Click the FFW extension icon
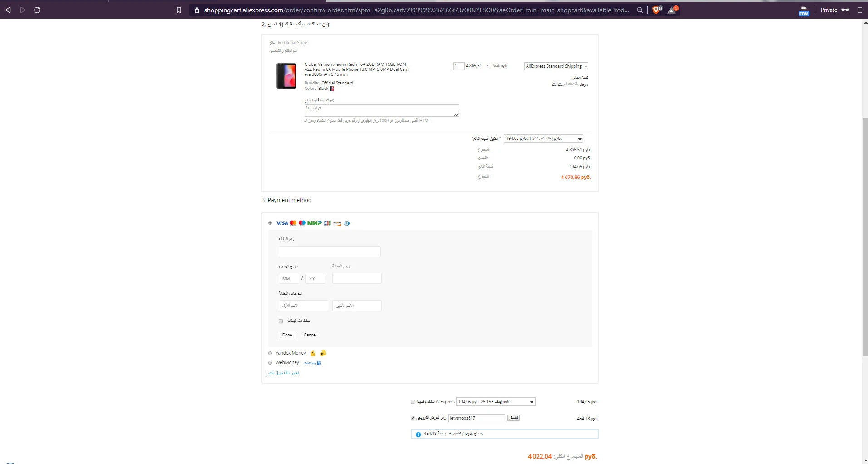Screen dimensions: 868x464 804,11
